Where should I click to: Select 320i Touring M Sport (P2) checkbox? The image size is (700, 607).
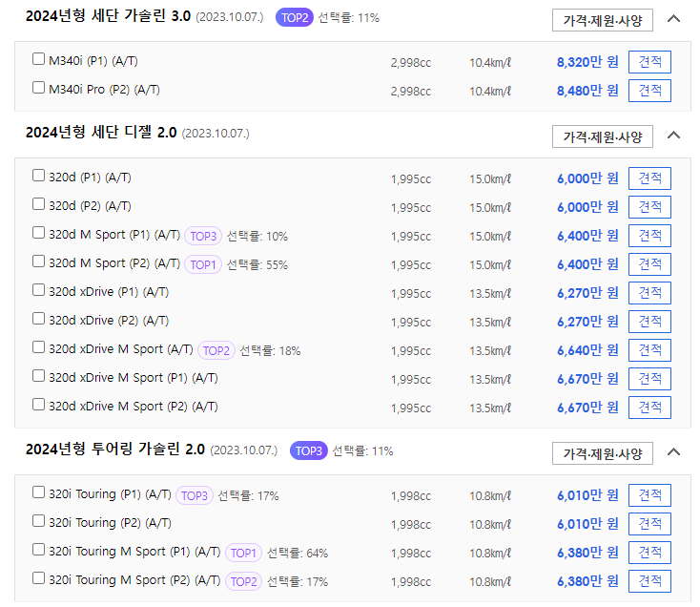(38, 578)
